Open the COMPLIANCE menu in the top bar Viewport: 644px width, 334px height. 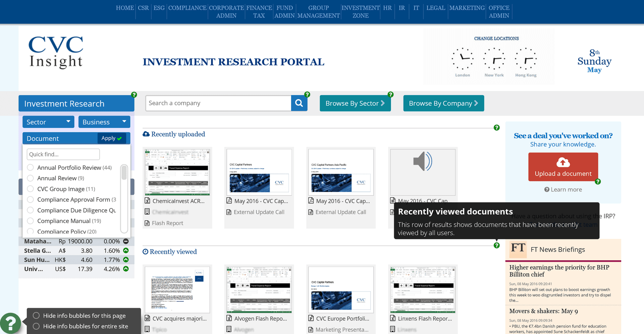(x=187, y=7)
